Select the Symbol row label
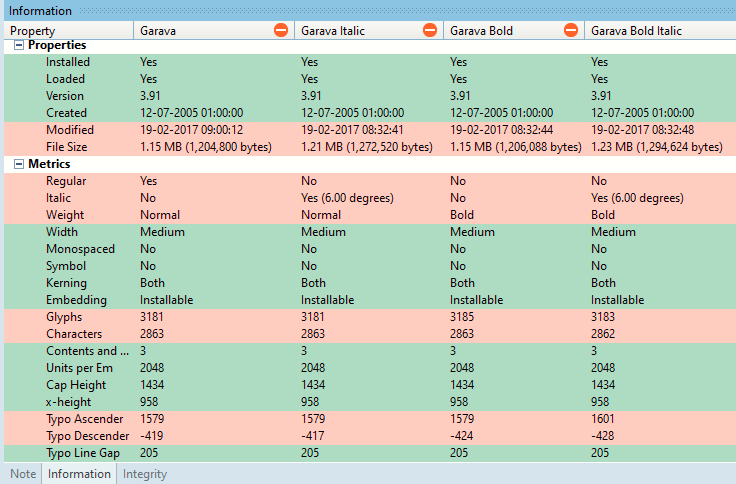 point(66,266)
